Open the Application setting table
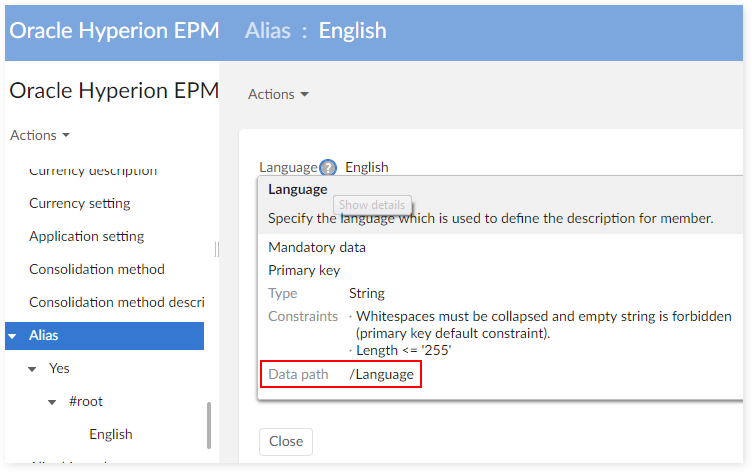 click(x=87, y=236)
